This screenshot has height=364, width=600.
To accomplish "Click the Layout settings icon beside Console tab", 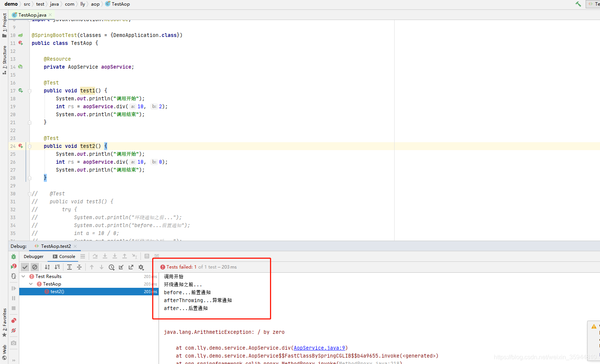I will point(83,256).
